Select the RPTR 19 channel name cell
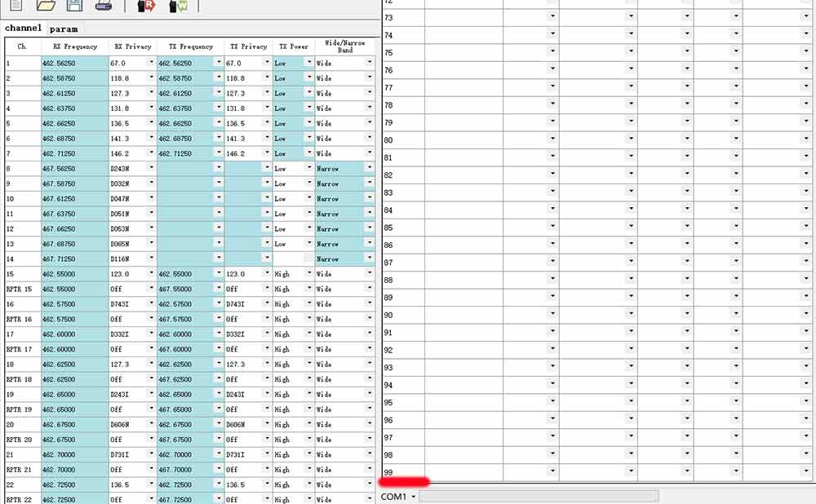 (x=23, y=410)
